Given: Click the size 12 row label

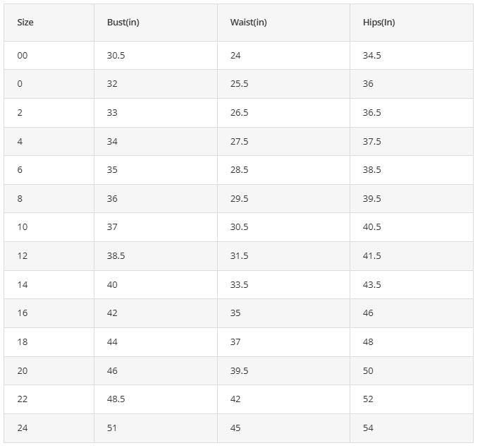Looking at the screenshot, I should click(x=23, y=255).
